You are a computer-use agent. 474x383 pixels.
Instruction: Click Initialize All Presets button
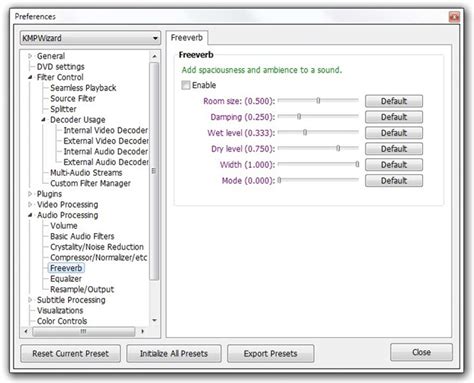tap(174, 354)
